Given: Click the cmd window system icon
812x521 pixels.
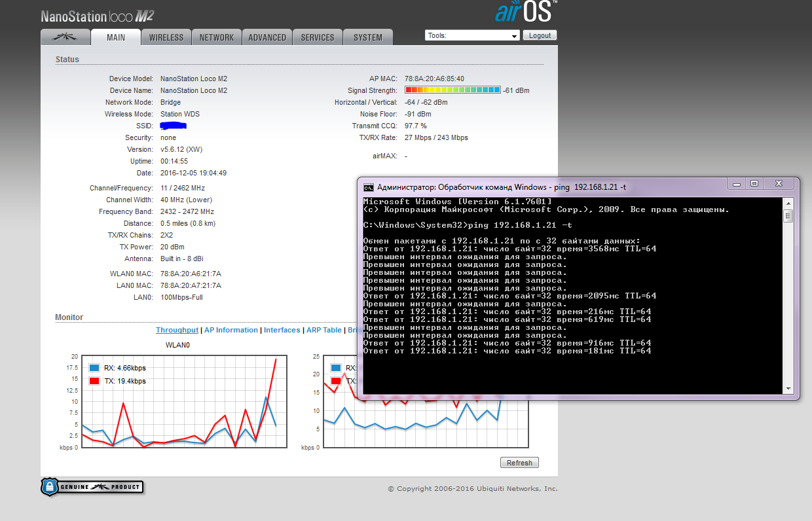Looking at the screenshot, I should pyautogui.click(x=369, y=187).
